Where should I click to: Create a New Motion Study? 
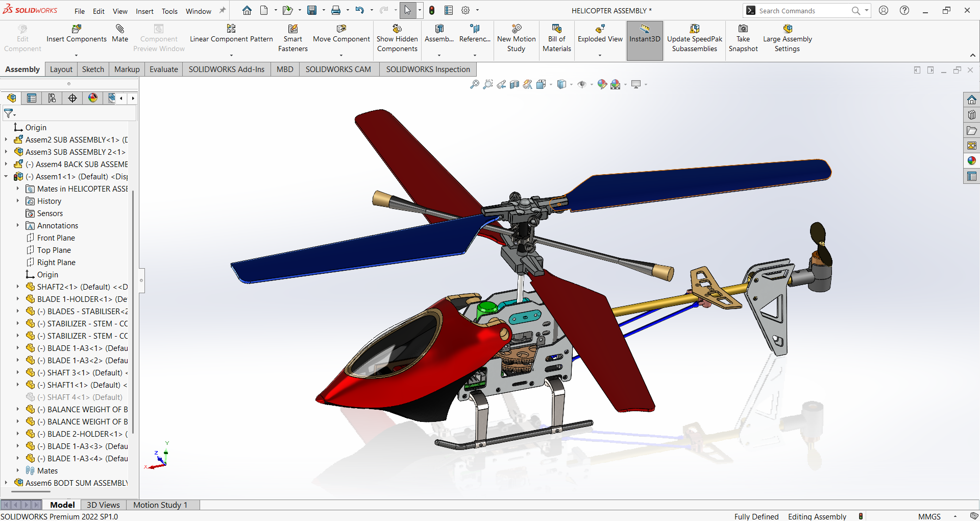coord(517,38)
